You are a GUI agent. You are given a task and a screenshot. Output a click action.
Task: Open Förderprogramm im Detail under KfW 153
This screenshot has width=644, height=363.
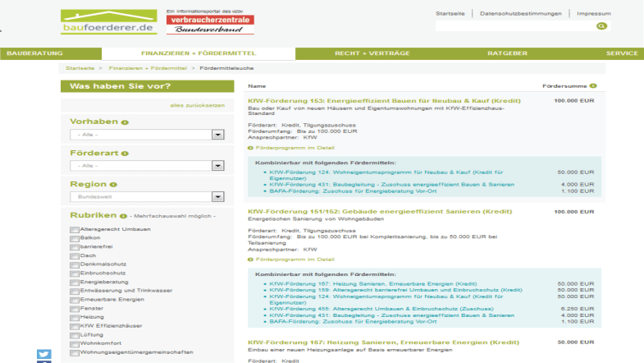[295, 148]
